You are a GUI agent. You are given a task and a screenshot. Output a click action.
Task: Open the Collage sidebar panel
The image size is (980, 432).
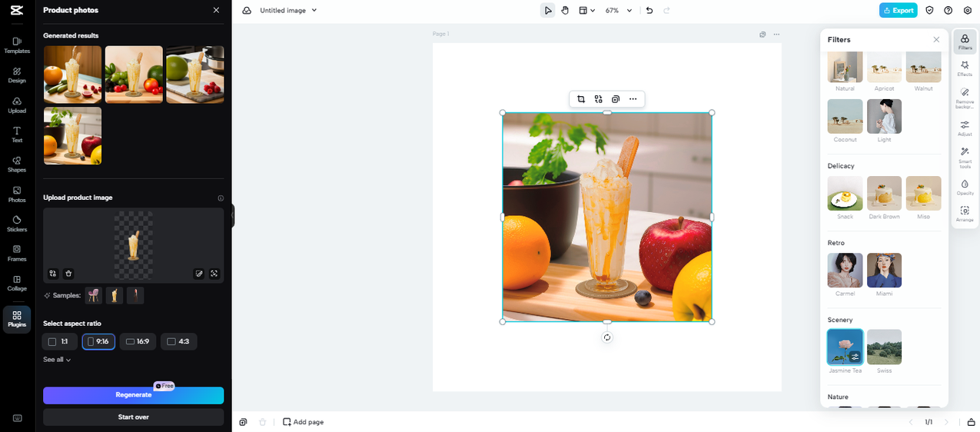point(17,284)
